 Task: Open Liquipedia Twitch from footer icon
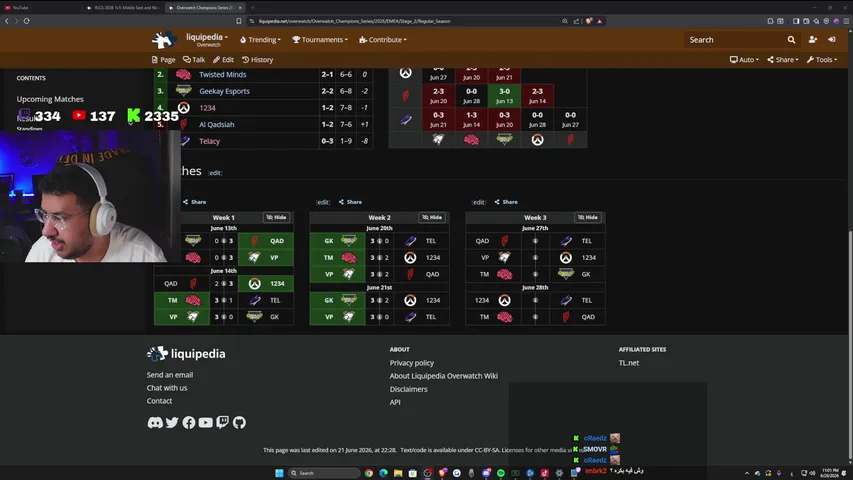pyautogui.click(x=222, y=422)
